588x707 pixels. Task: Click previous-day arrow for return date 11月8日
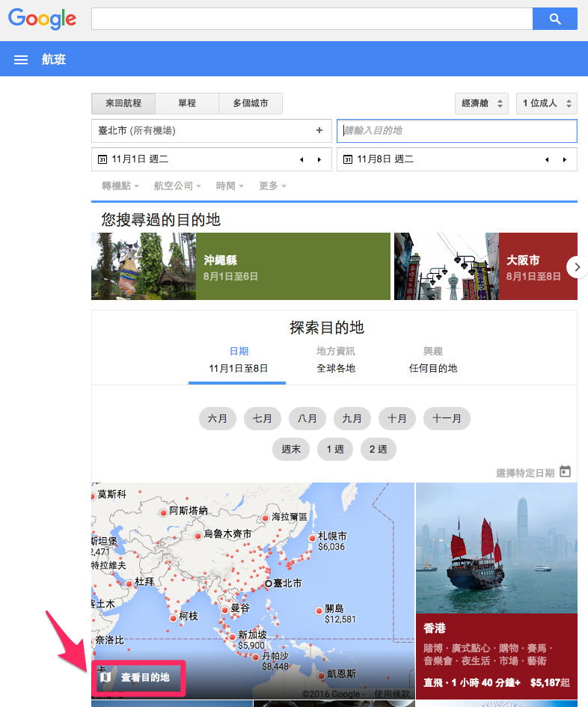pyautogui.click(x=547, y=159)
